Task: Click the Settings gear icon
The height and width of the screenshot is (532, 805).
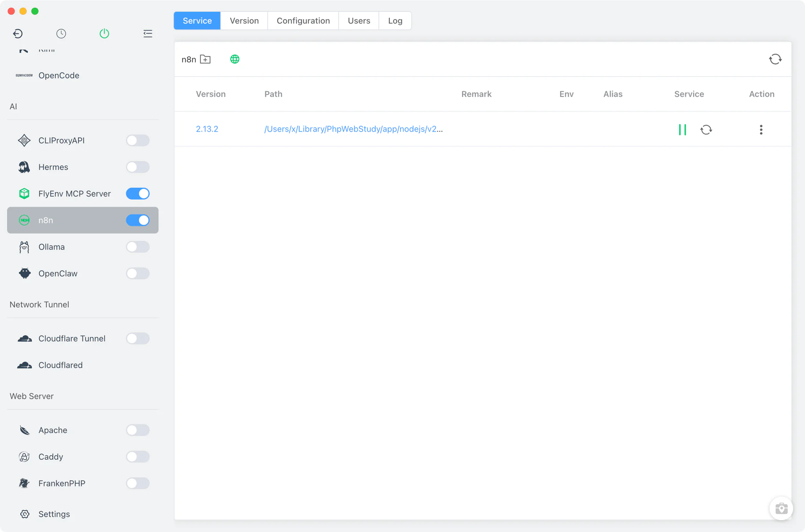Action: pyautogui.click(x=24, y=514)
